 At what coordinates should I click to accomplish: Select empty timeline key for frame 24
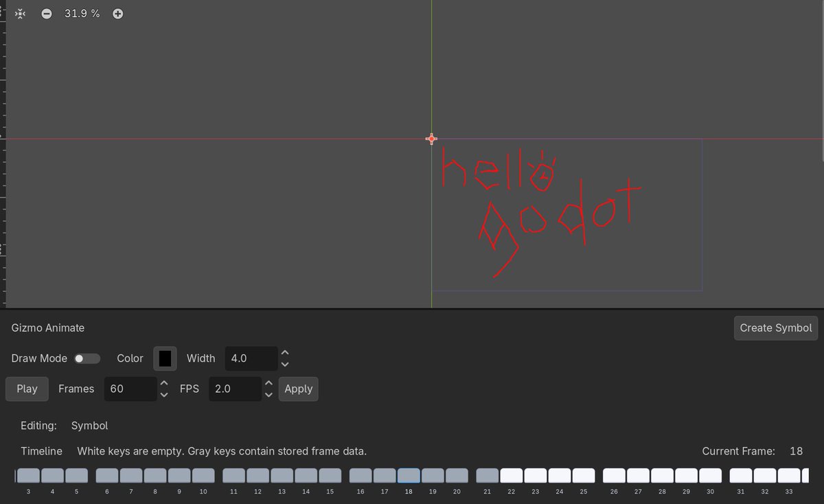click(x=560, y=475)
